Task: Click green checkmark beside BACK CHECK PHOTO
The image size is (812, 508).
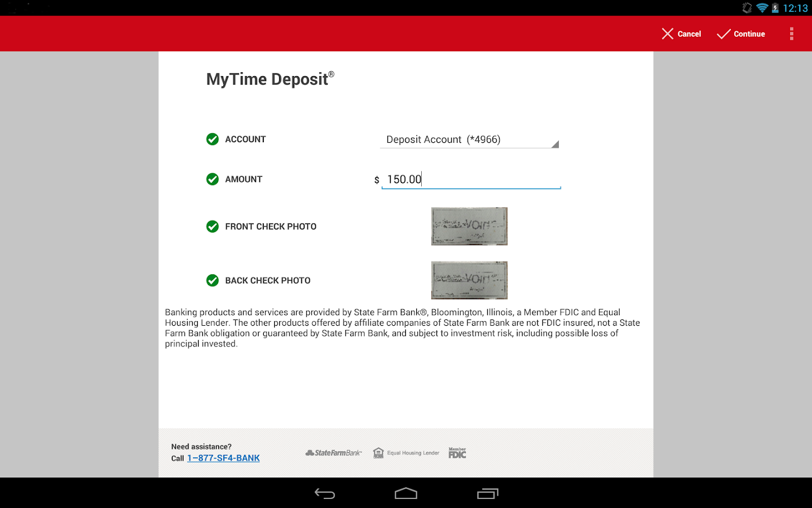Action: coord(213,280)
